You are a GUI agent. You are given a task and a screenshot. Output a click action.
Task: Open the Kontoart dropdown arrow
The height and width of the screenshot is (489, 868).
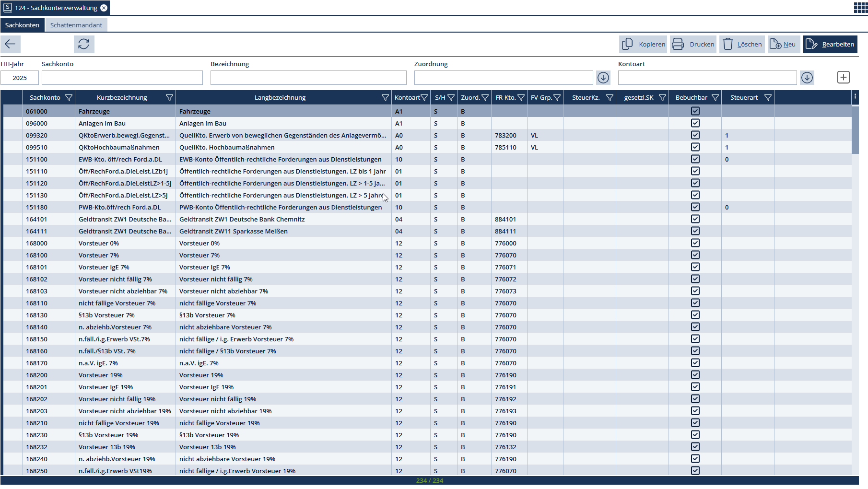(807, 77)
